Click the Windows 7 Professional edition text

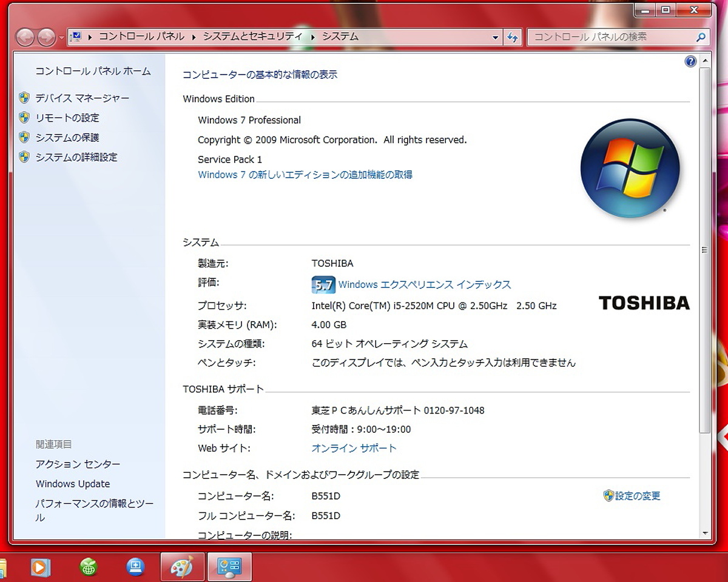(249, 120)
